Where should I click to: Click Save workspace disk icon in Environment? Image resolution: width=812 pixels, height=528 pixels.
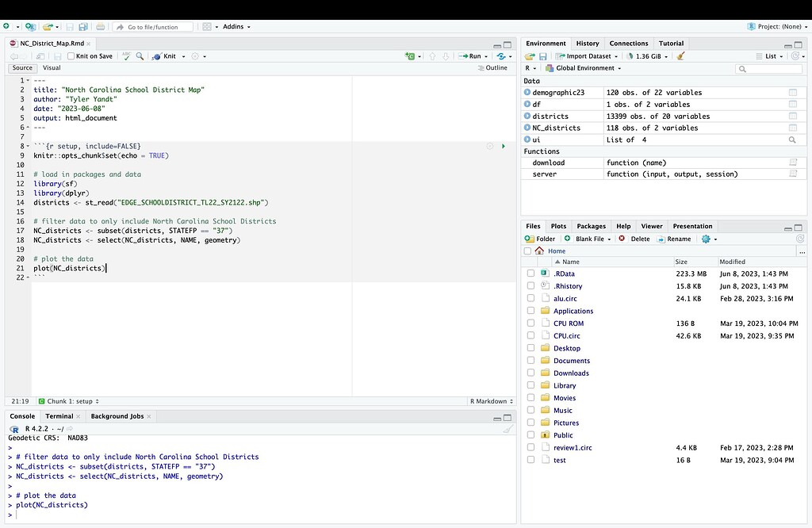[x=542, y=56]
